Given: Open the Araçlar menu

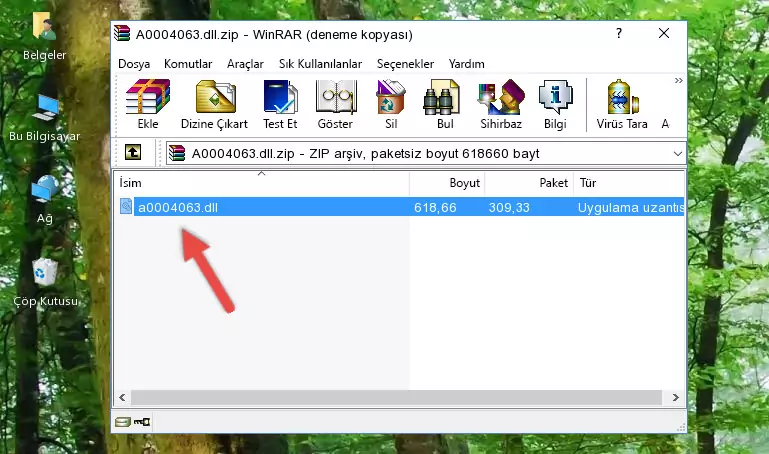Looking at the screenshot, I should pos(245,64).
